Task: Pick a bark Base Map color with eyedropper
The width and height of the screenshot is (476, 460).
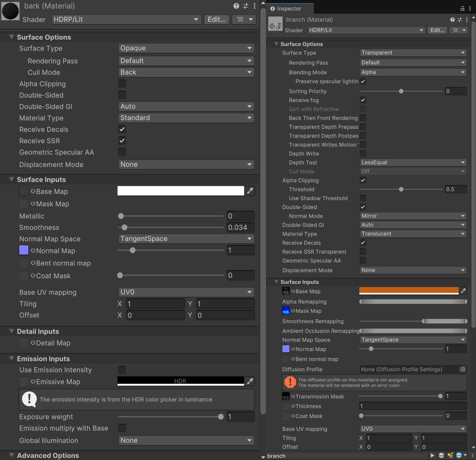Action: pyautogui.click(x=250, y=191)
